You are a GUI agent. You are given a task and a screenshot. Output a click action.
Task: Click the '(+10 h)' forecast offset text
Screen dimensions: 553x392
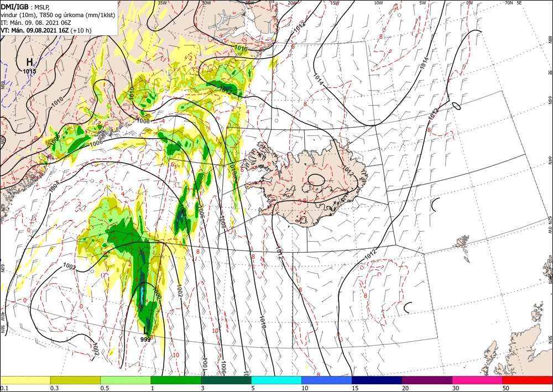(x=81, y=30)
